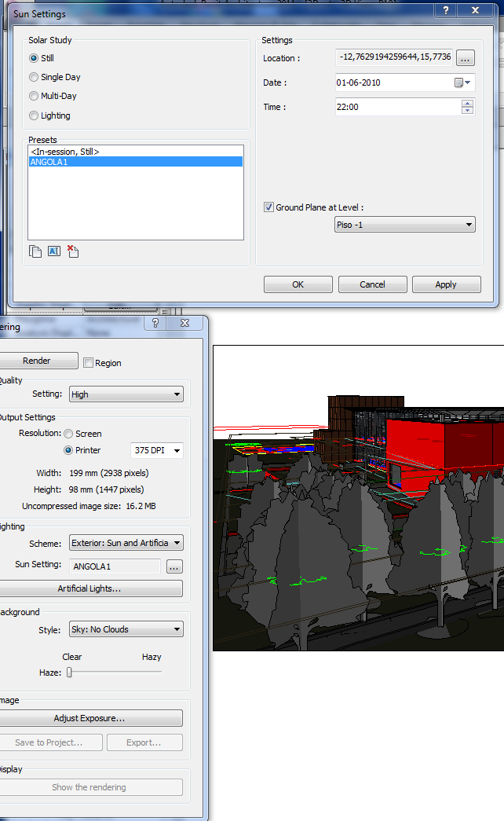This screenshot has height=821, width=504.
Task: Select the In-session, Still preset
Action: pos(135,151)
